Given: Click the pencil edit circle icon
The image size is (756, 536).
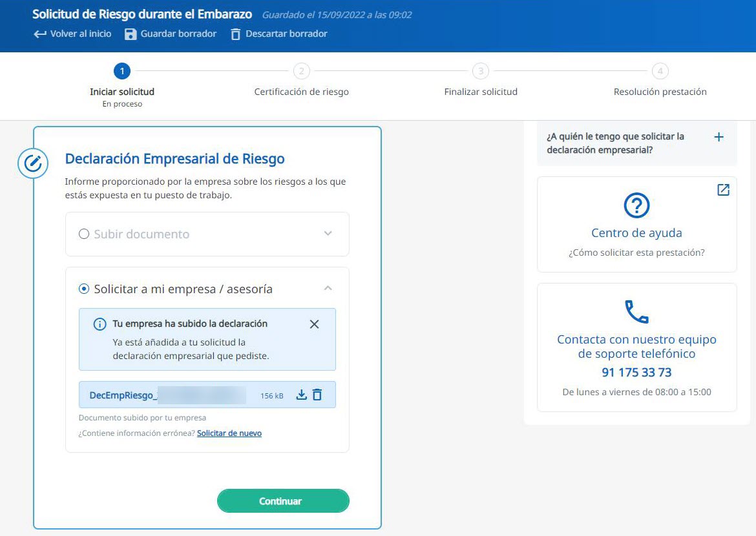Looking at the screenshot, I should pos(32,164).
